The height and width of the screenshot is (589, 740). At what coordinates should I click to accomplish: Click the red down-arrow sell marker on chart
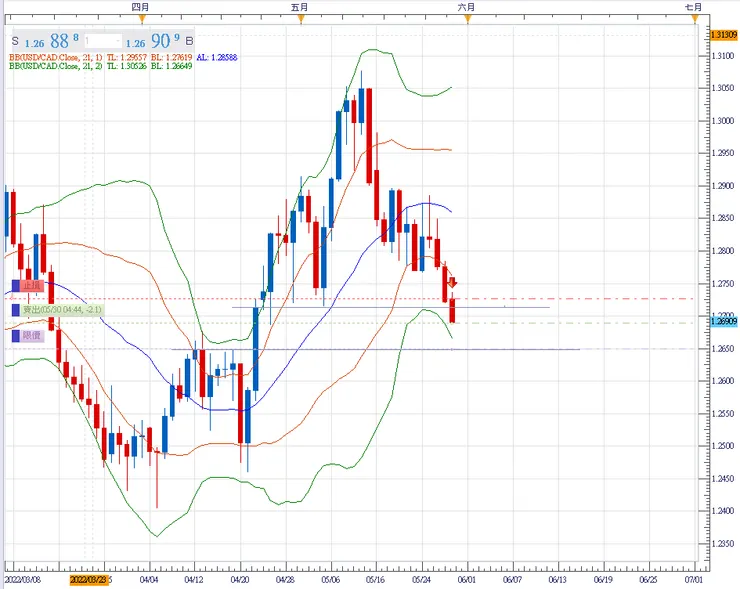coord(452,283)
